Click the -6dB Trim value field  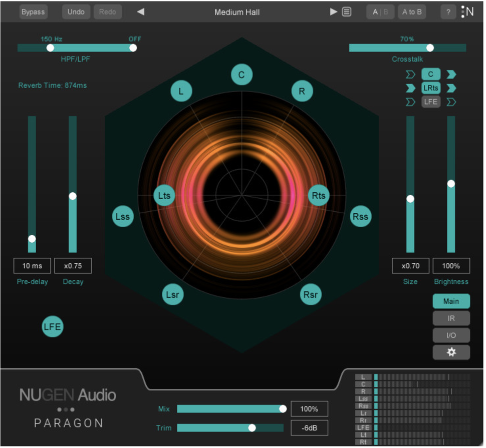pos(309,428)
